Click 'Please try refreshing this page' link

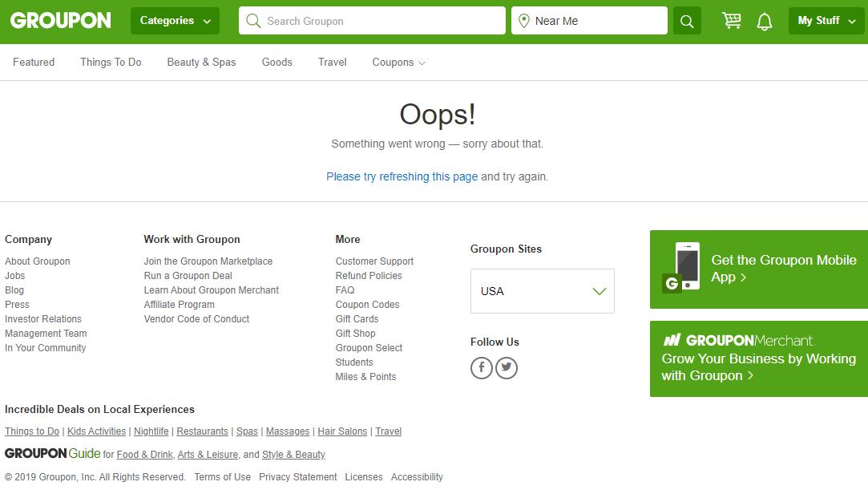point(402,176)
